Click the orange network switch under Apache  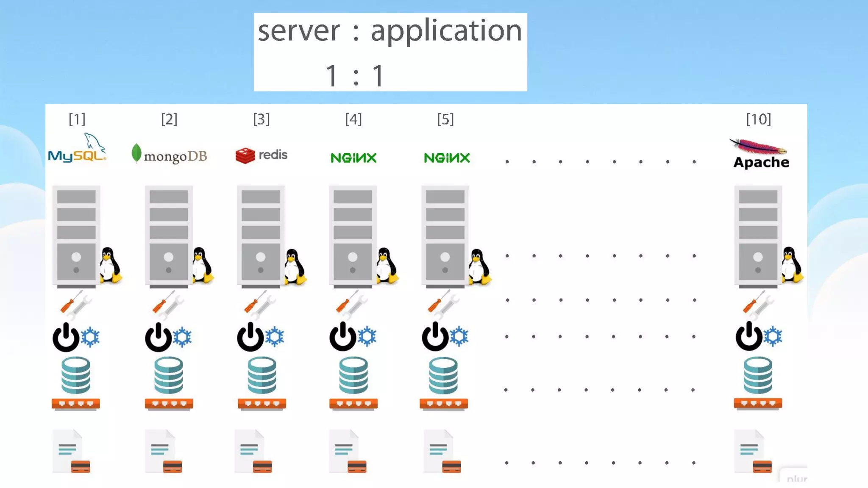758,403
